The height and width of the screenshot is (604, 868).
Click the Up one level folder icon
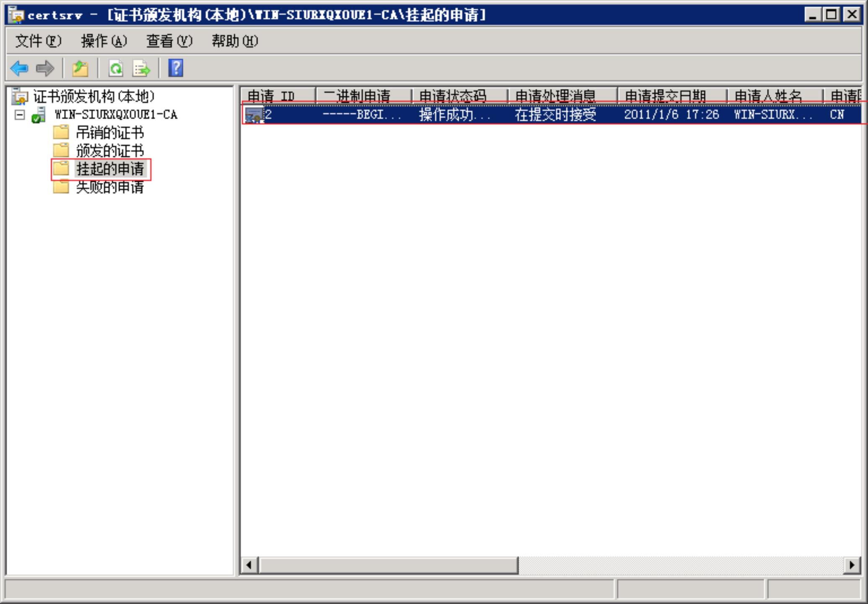[80, 68]
